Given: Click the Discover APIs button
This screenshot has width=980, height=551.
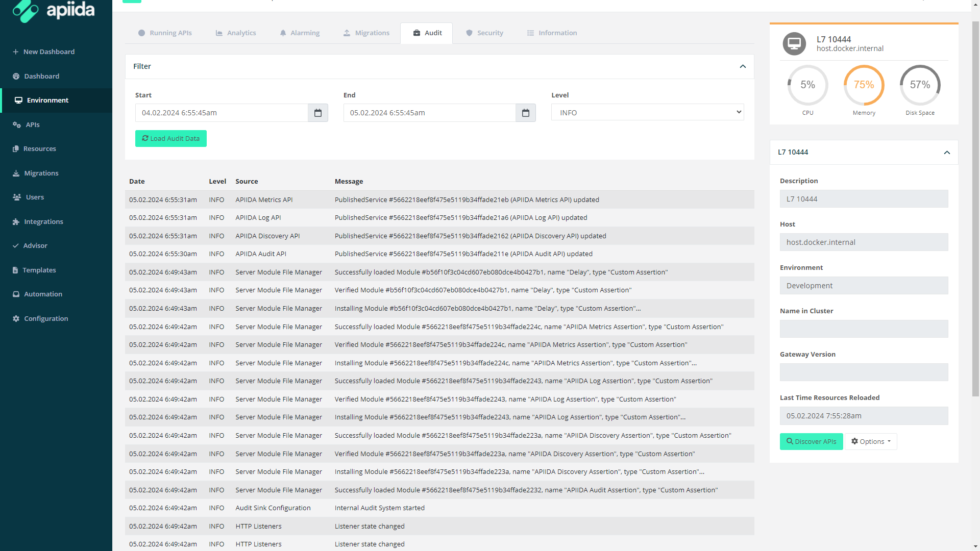Looking at the screenshot, I should (811, 441).
